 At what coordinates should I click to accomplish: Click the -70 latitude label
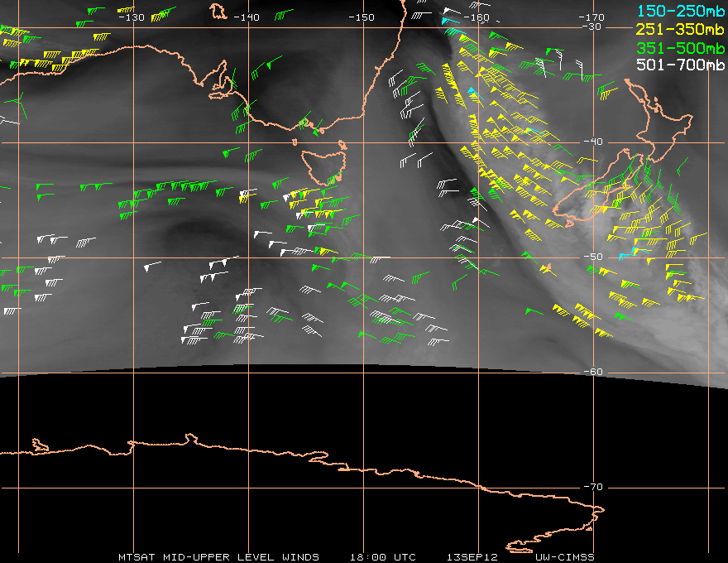(x=593, y=487)
